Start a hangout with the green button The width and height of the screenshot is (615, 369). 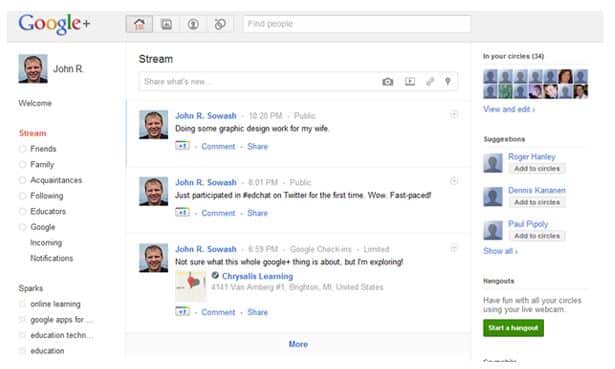pyautogui.click(x=513, y=328)
